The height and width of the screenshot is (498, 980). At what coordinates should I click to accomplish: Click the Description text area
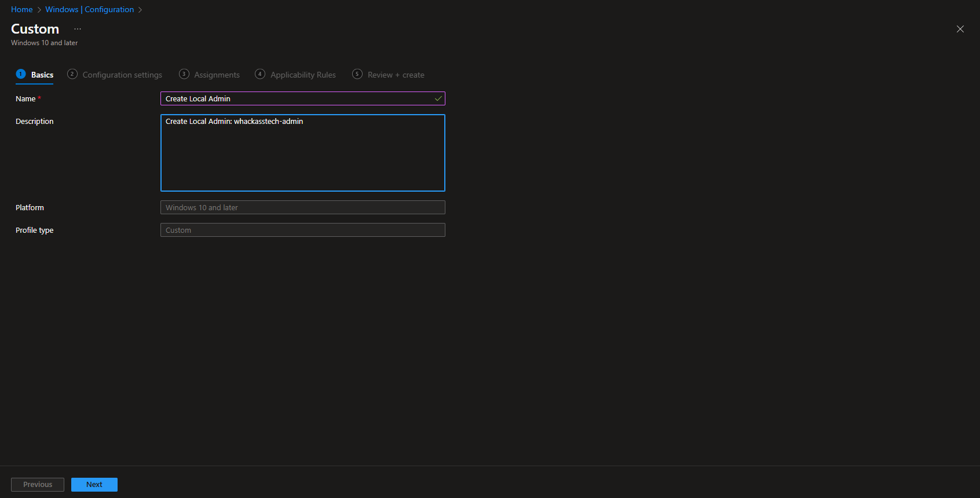coord(302,153)
